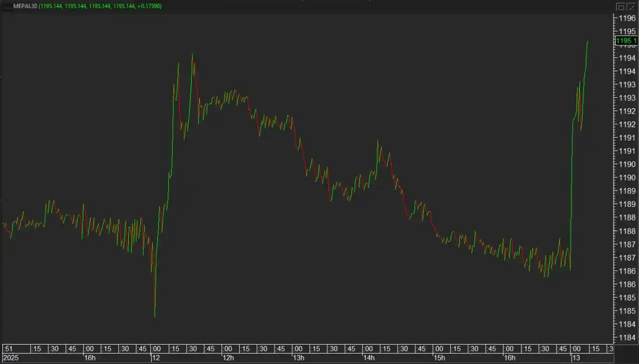
Task: Click the +0.17590 change value
Action: click(149, 6)
